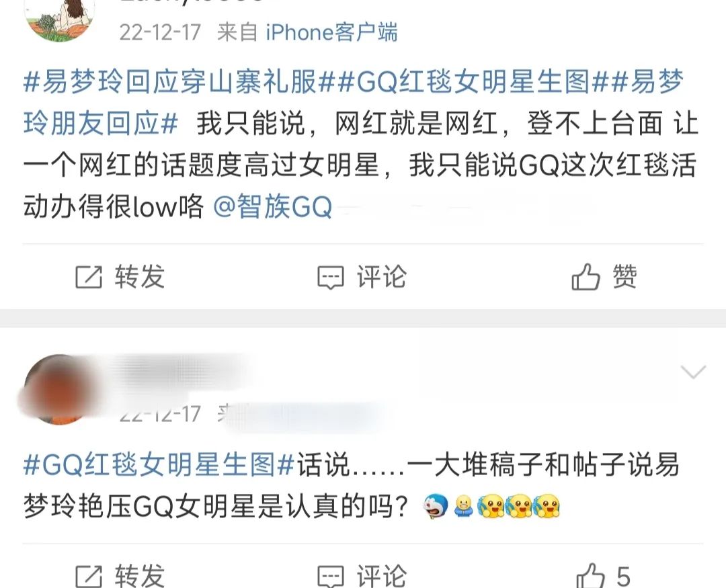
Task: Tap 转发 label on first post
Action: (140, 277)
